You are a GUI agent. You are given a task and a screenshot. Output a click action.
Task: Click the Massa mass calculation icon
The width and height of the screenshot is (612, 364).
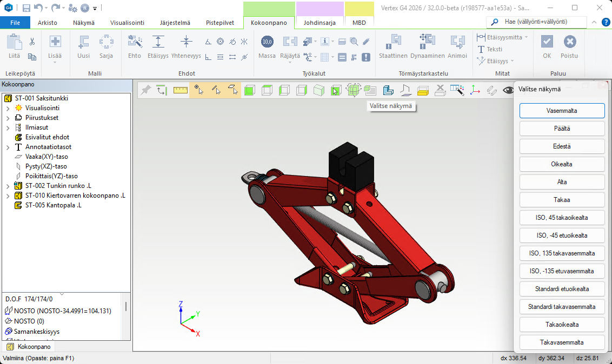267,43
